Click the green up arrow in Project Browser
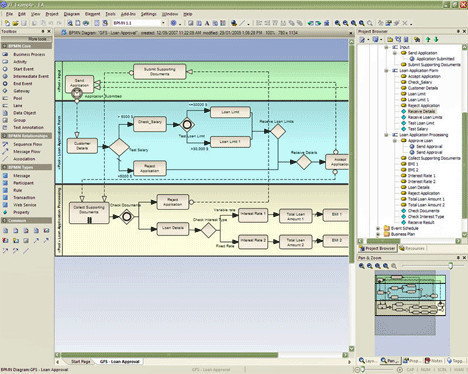468x374 pixels. [x=428, y=40]
